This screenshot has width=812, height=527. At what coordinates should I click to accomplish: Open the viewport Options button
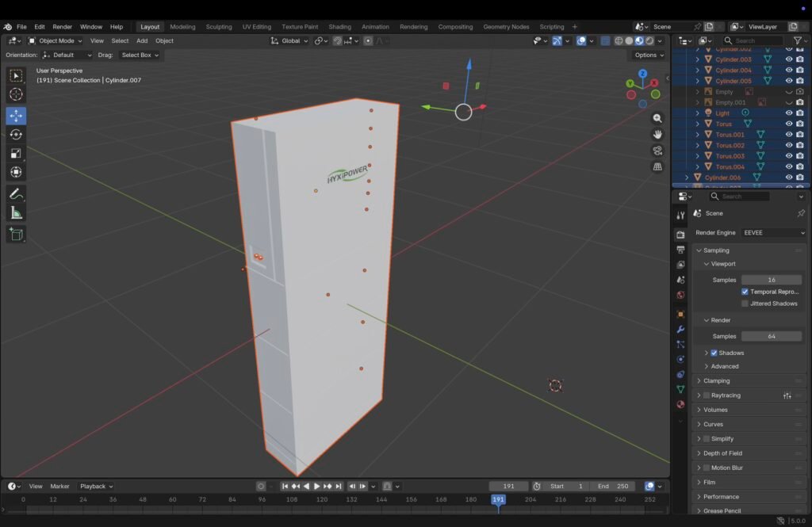coord(649,55)
